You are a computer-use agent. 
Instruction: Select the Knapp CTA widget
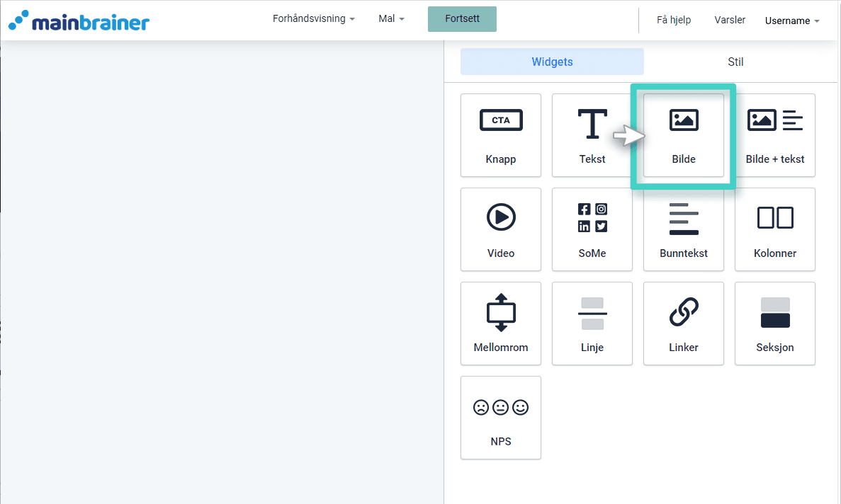[500, 135]
